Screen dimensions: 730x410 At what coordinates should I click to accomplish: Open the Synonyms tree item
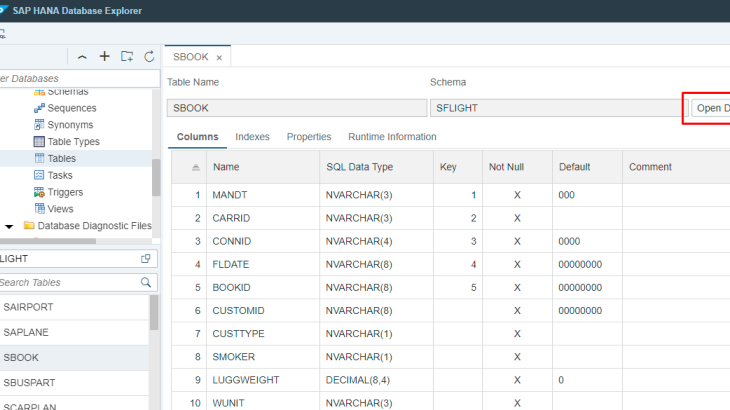pyautogui.click(x=70, y=125)
